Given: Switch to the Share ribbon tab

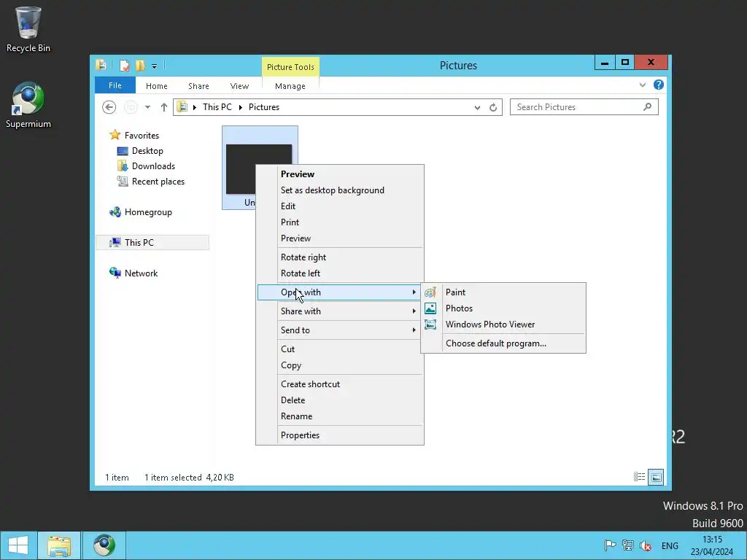Looking at the screenshot, I should coord(198,86).
